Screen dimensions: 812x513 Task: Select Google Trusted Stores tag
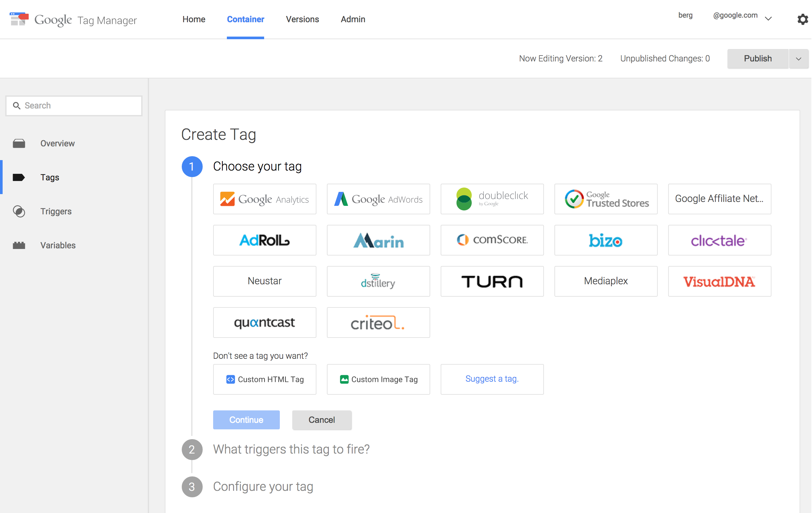tap(606, 199)
